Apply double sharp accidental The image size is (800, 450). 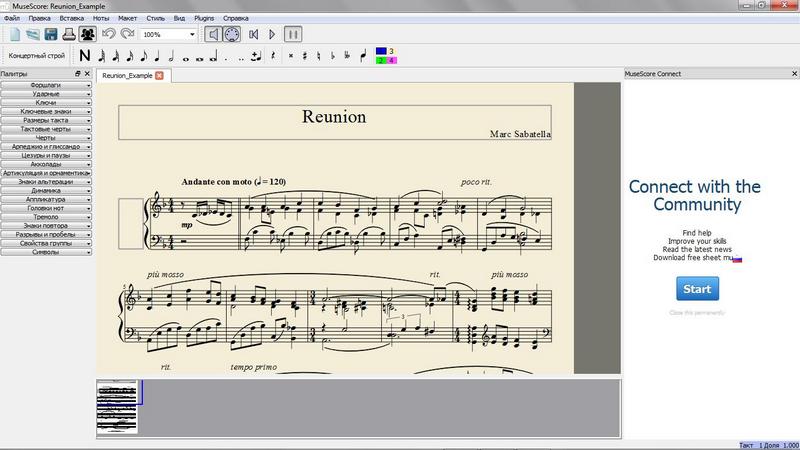pos(291,56)
